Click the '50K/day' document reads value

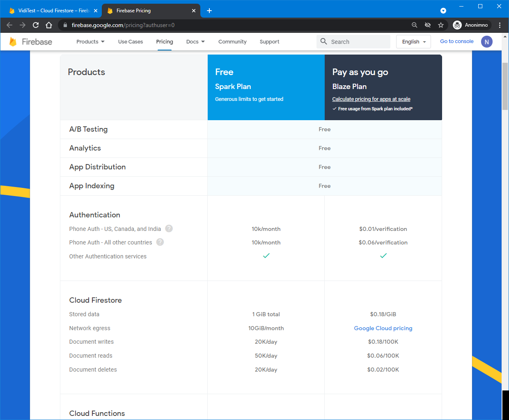click(266, 356)
